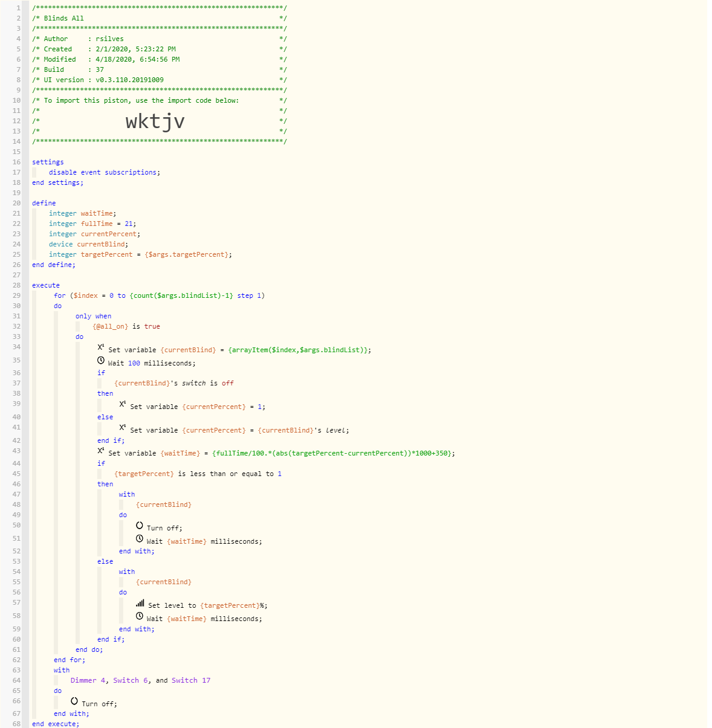
Task: Click the Created 2/1/2020 comment line
Action: [x=160, y=49]
